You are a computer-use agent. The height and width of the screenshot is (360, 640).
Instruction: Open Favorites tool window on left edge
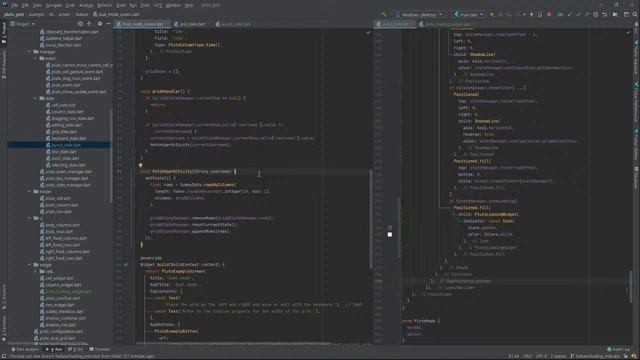[x=4, y=329]
